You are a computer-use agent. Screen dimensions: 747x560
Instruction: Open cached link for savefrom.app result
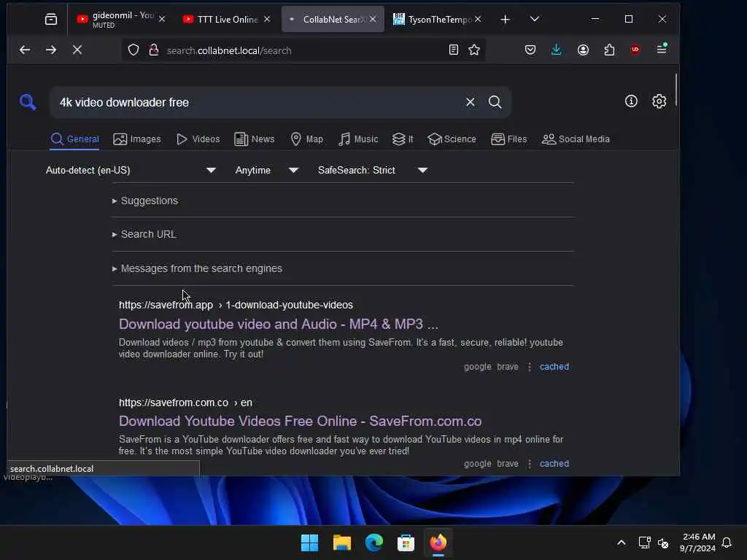(x=554, y=367)
